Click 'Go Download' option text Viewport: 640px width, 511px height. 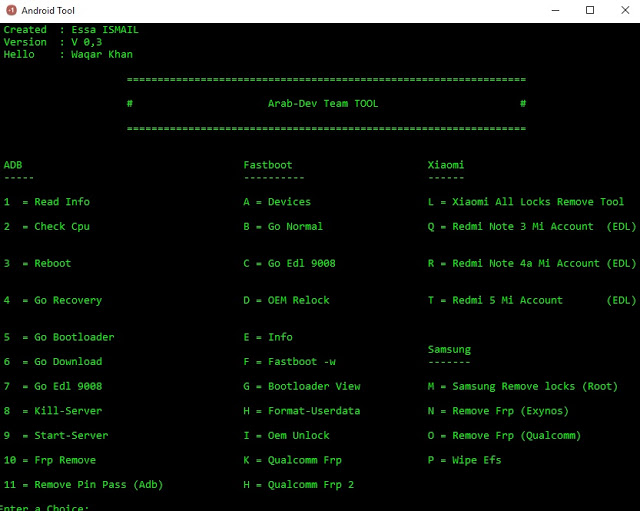[68, 362]
